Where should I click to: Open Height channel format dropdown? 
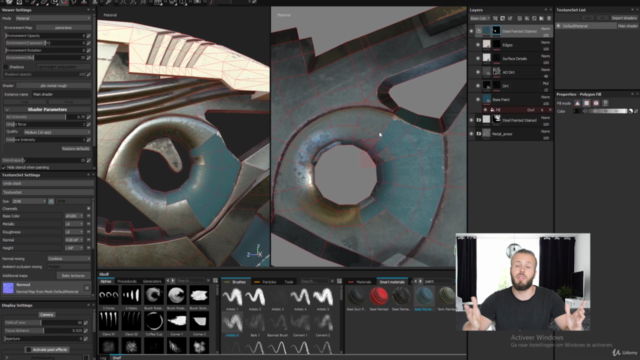pyautogui.click(x=74, y=248)
